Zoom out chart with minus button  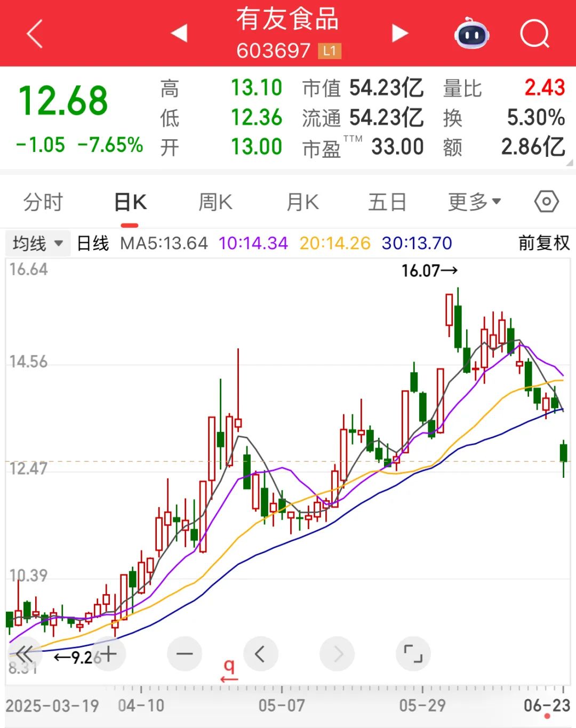tap(185, 654)
